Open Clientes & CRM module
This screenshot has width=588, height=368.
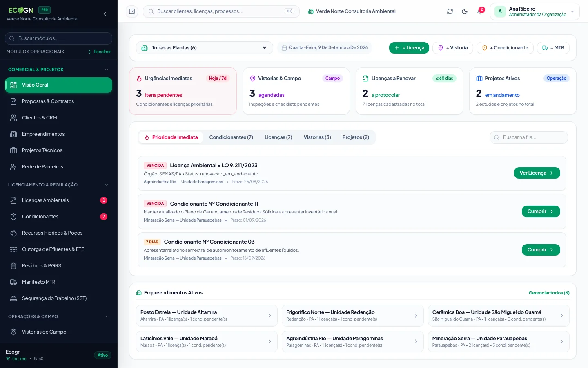point(59,118)
